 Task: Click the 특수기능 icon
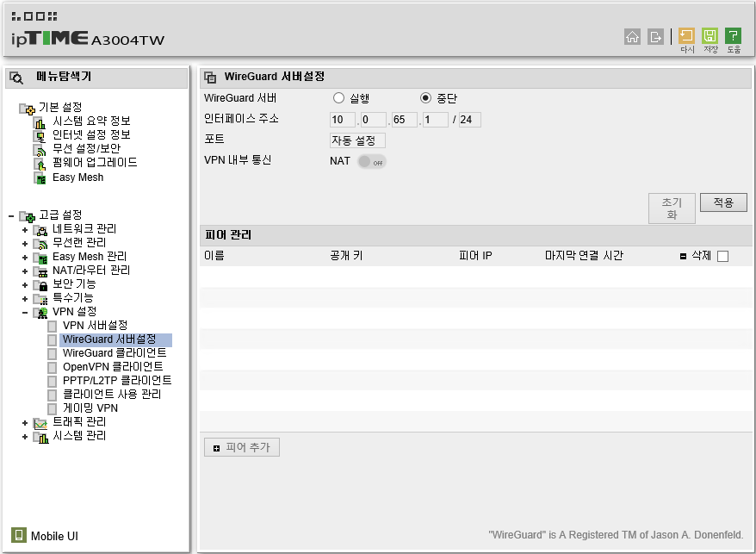pos(40,299)
